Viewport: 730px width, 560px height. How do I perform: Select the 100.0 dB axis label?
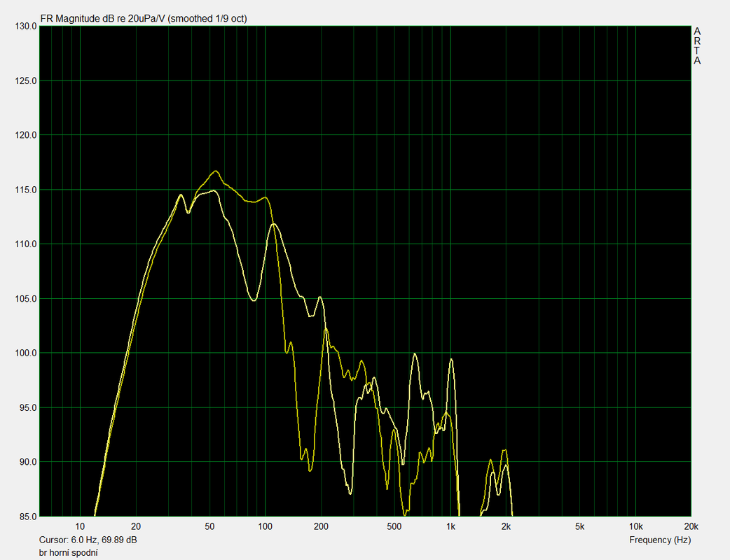click(x=26, y=353)
